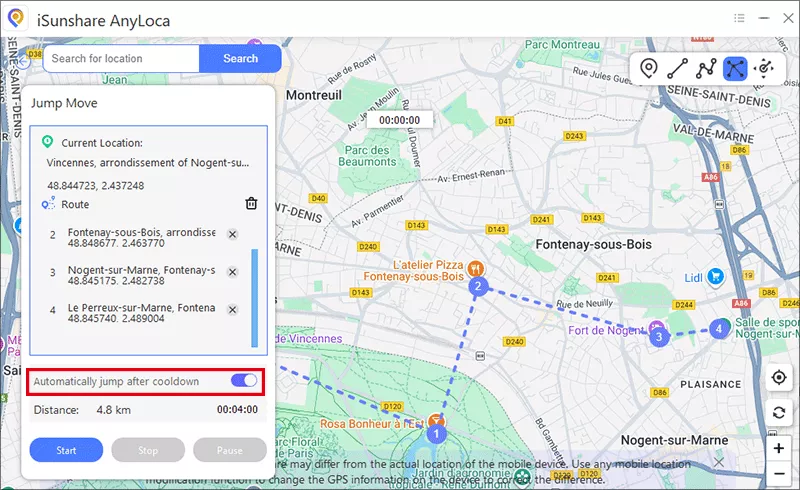Select the Joystick move mode icon
The width and height of the screenshot is (800, 490).
pos(765,68)
